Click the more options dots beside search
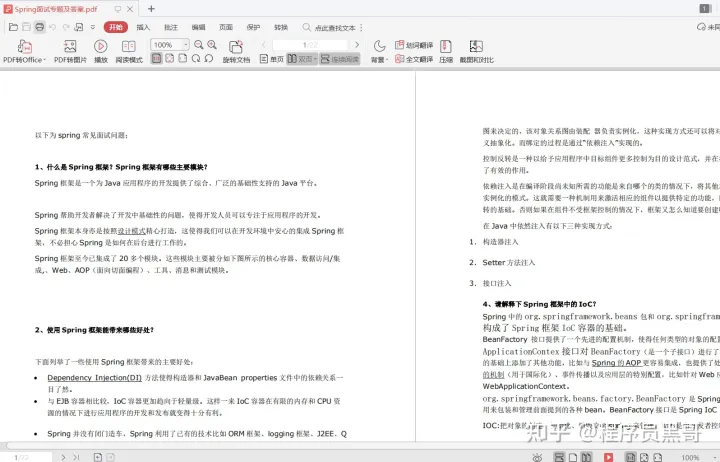720x462 pixels. pos(361,28)
